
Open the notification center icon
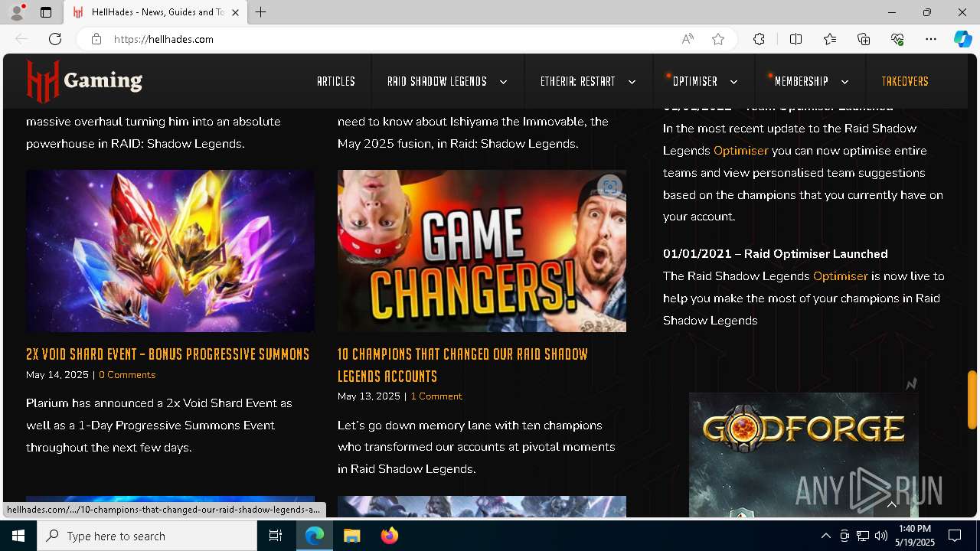pos(955,536)
